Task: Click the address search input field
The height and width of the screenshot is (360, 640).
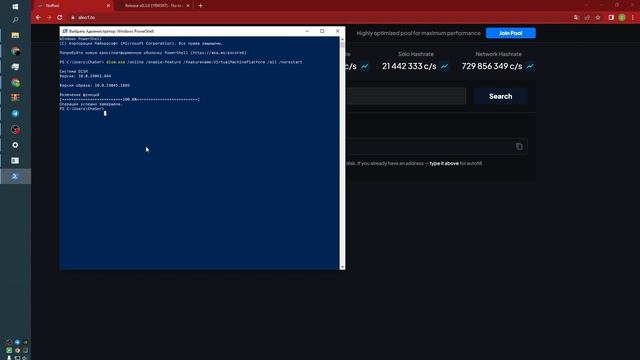Action: pos(405,96)
